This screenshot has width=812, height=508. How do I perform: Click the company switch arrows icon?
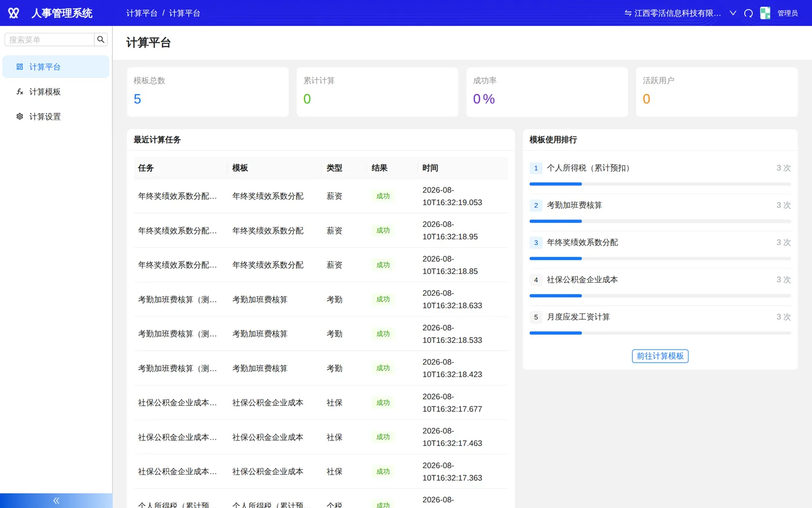point(628,13)
